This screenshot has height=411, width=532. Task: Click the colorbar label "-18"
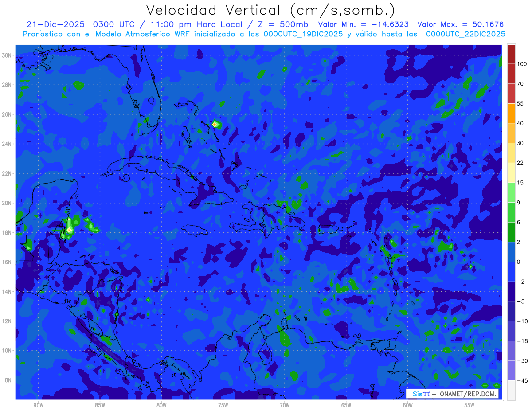point(522,341)
